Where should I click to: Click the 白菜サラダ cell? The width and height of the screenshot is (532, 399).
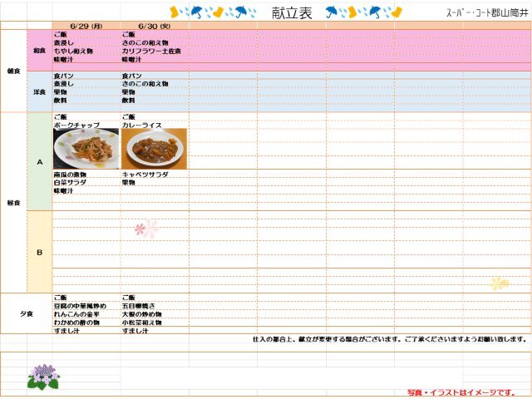click(70, 183)
